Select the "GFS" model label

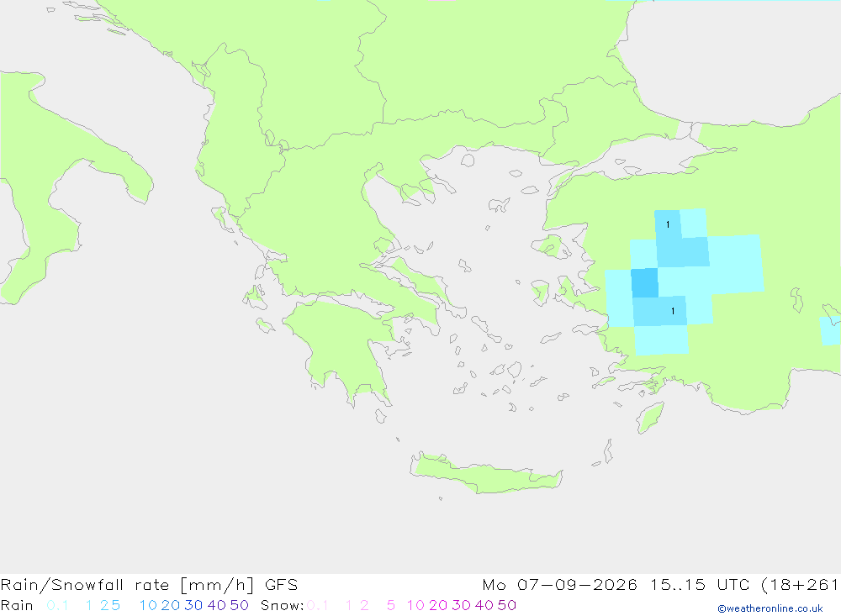pos(281,584)
